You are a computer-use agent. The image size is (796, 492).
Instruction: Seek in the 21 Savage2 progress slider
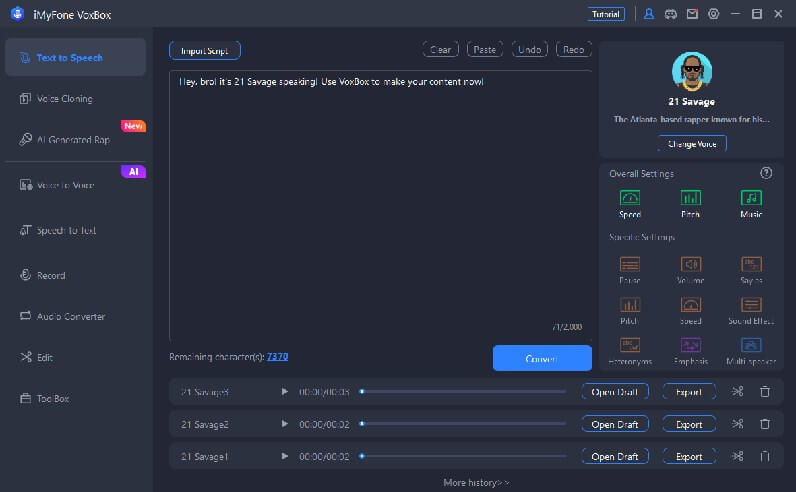pyautogui.click(x=463, y=424)
